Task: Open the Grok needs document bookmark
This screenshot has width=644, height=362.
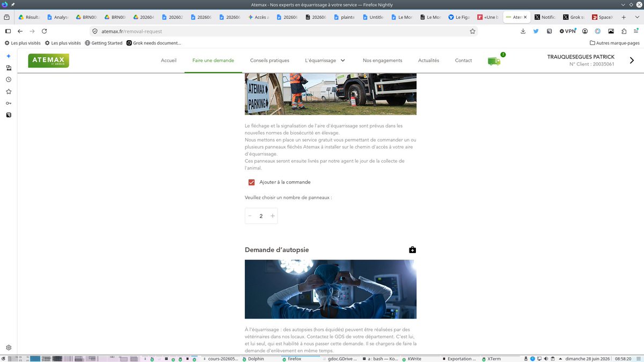Action: coord(154,43)
